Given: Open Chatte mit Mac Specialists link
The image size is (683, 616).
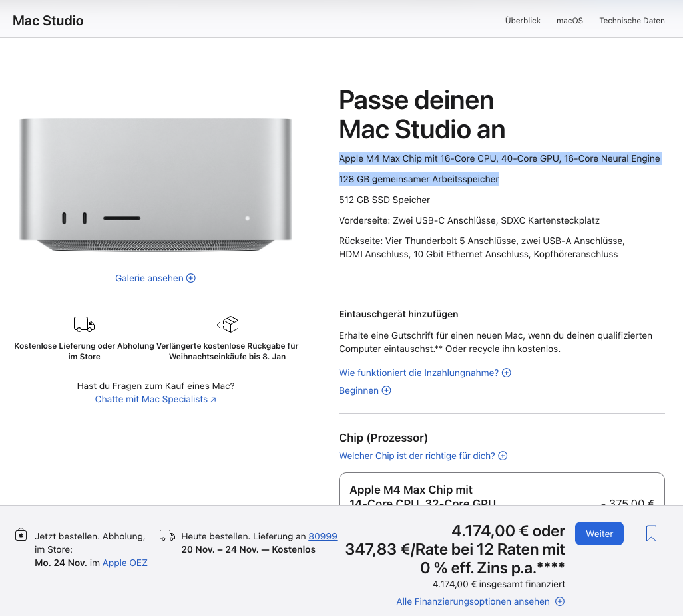Looking at the screenshot, I should click(155, 399).
